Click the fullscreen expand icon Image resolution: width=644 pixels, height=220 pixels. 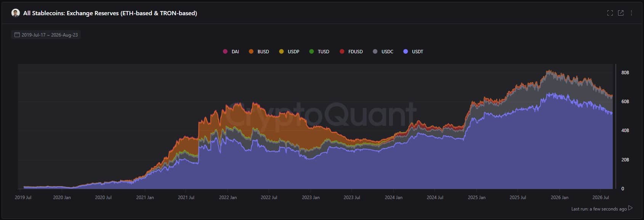click(610, 13)
